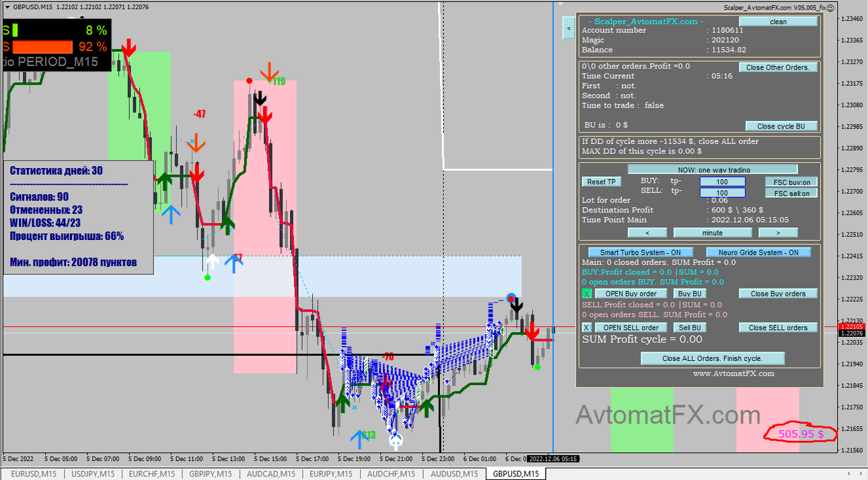Select the BUY tp- input field
This screenshot has height=480, width=868.
tap(722, 182)
